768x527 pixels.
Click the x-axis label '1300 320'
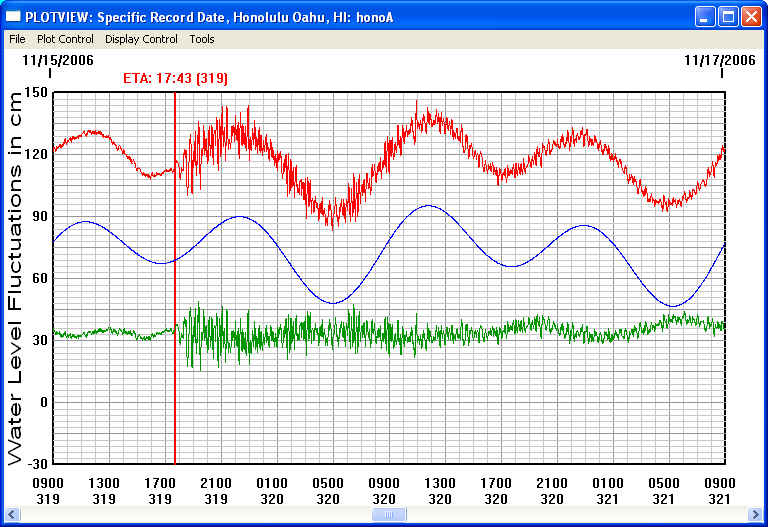[x=440, y=491]
